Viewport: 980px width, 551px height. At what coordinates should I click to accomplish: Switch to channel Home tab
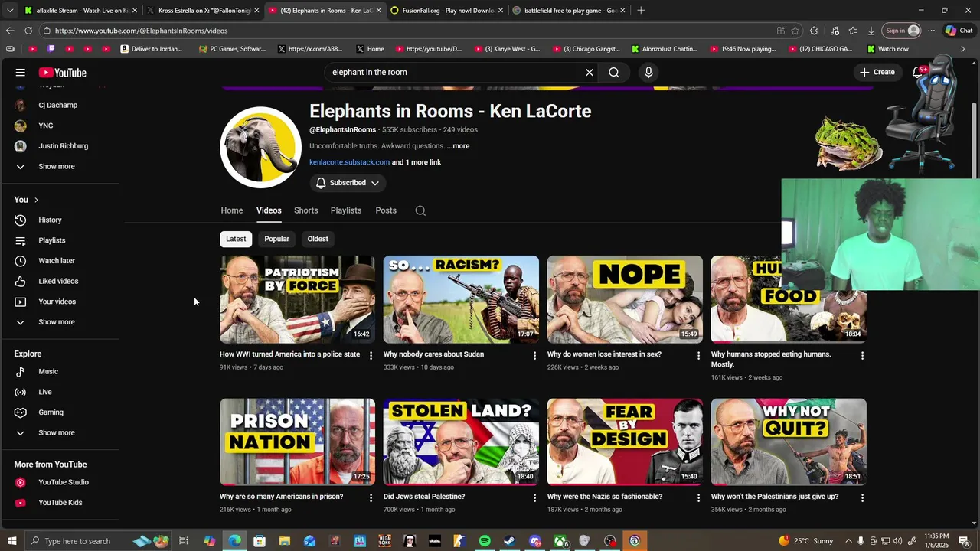tap(232, 210)
